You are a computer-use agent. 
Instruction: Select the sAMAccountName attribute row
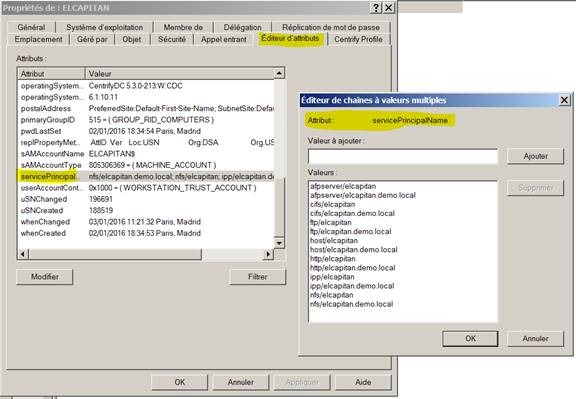[145, 154]
